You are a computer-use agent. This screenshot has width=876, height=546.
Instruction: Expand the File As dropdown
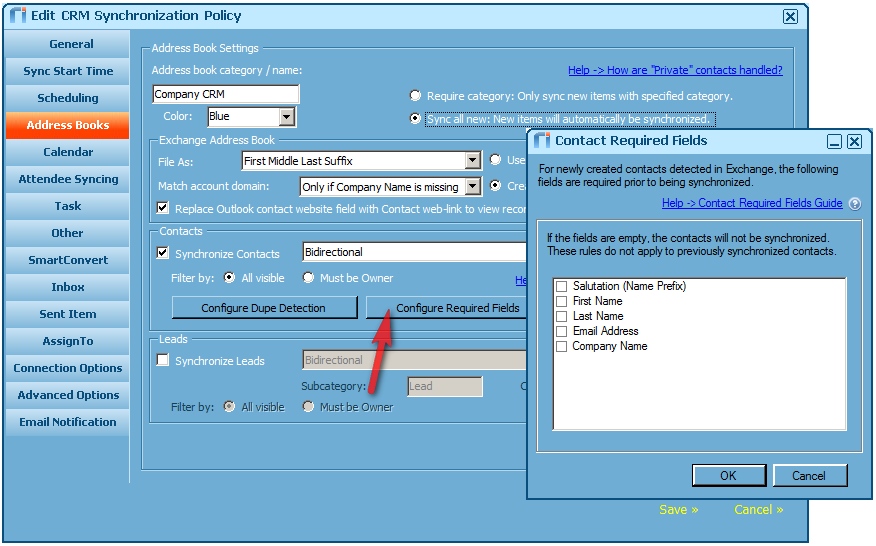point(473,161)
